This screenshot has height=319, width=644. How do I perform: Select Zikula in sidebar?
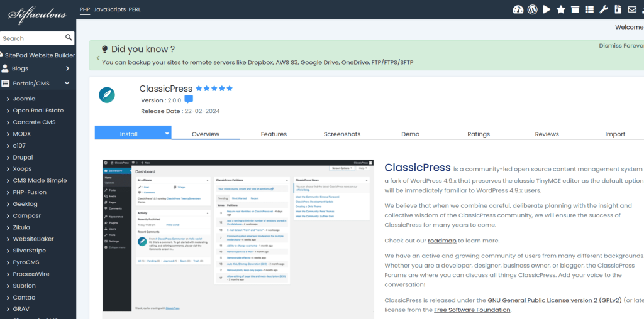21,227
